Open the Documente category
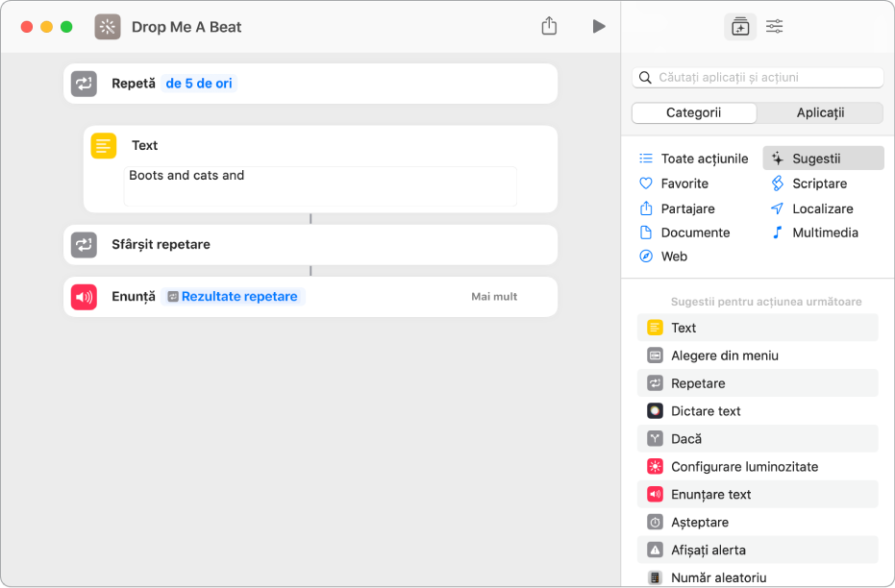The image size is (895, 588). [684, 233]
